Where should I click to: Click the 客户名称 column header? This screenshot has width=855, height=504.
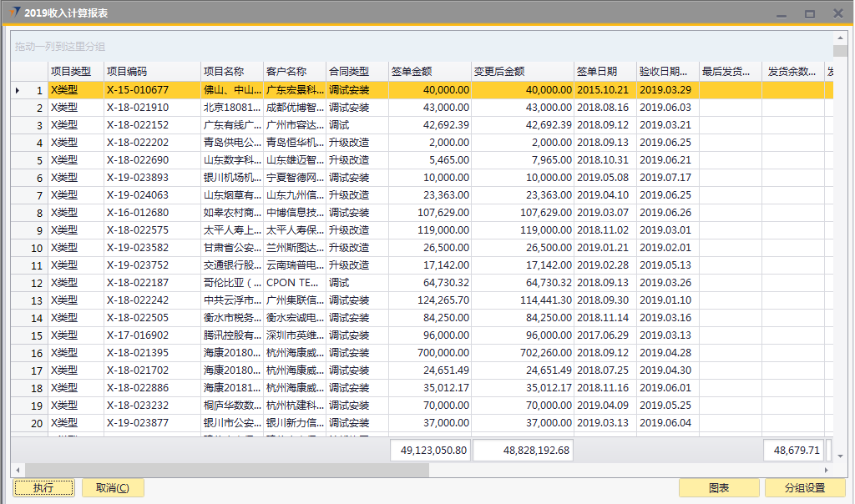tap(294, 72)
